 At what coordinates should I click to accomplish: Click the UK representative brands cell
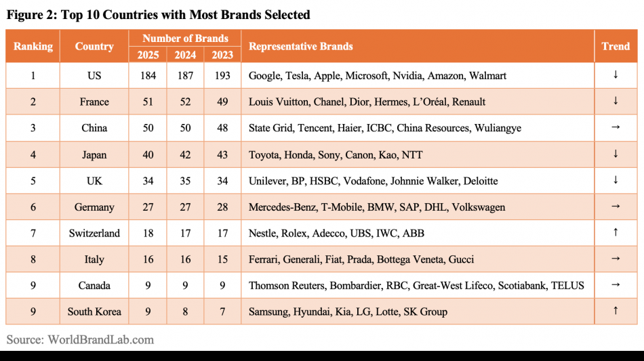pos(374,181)
